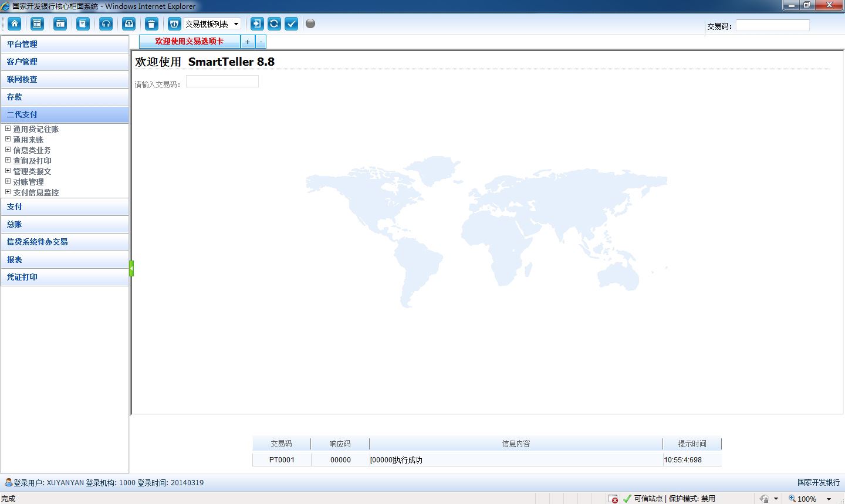845x504 pixels.
Task: Click the 请输入交易码 input box
Action: (222, 82)
